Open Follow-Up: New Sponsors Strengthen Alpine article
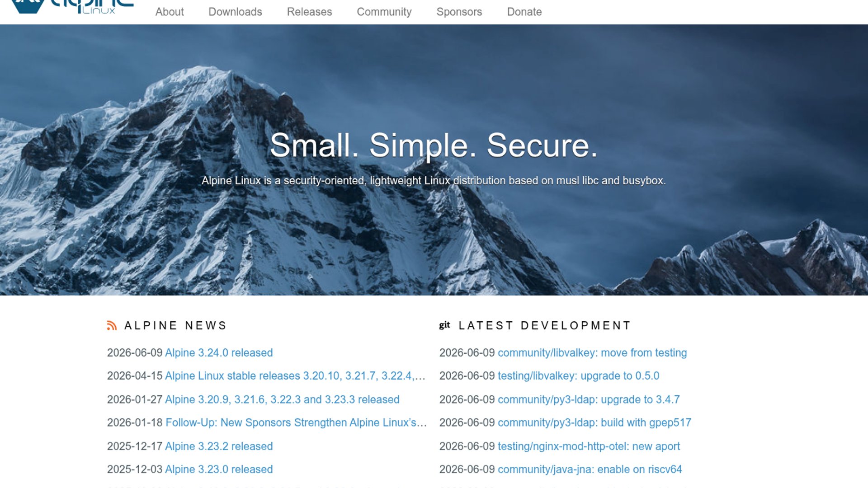The height and width of the screenshot is (488, 868). pyautogui.click(x=296, y=422)
